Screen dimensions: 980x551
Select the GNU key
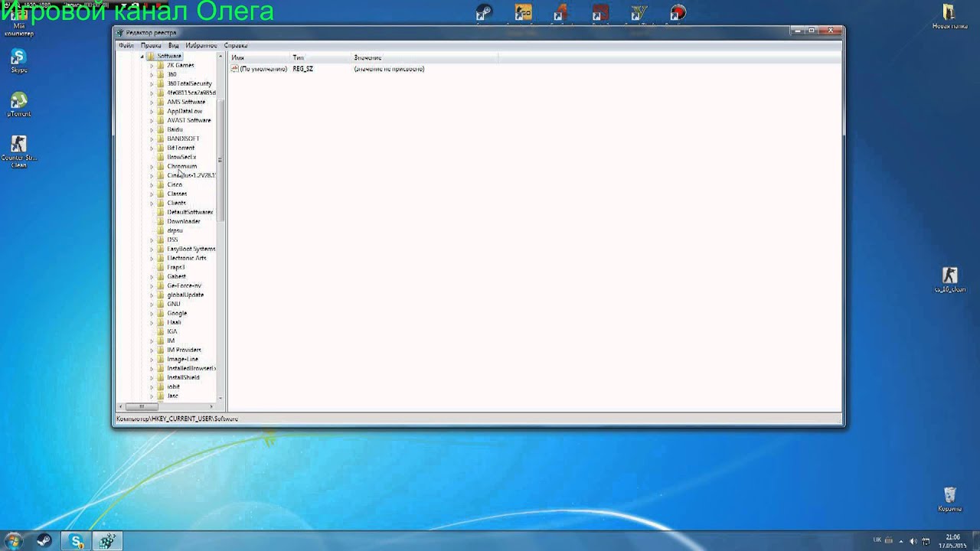click(174, 304)
